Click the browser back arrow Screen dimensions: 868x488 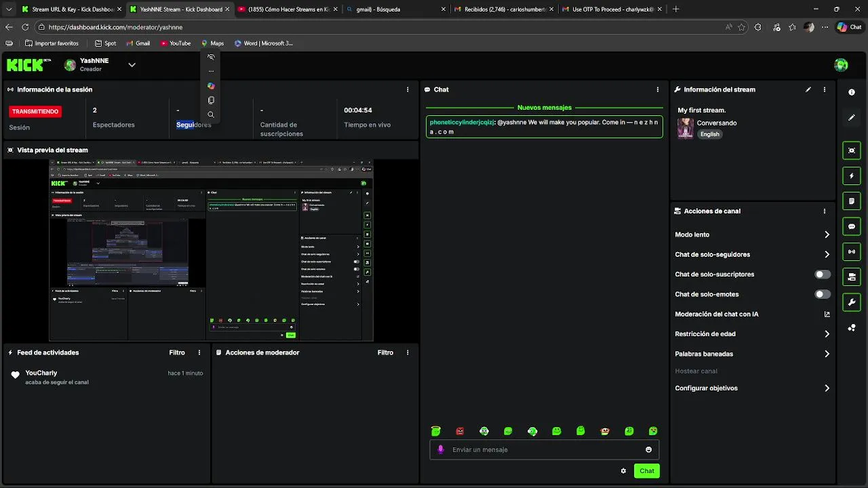(x=9, y=27)
